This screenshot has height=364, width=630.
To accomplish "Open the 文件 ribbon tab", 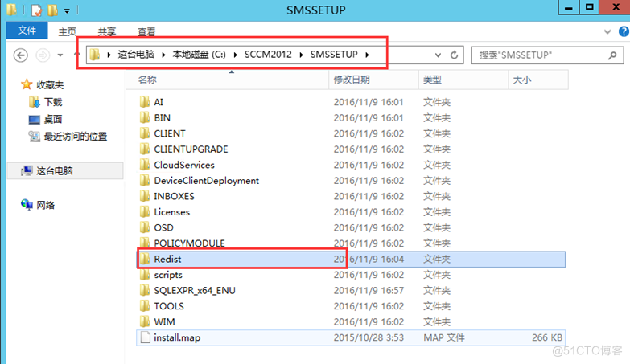I will tap(27, 31).
